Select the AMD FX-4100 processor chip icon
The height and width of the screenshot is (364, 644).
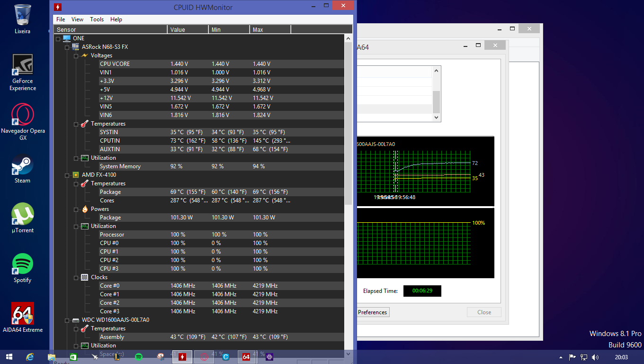76,175
